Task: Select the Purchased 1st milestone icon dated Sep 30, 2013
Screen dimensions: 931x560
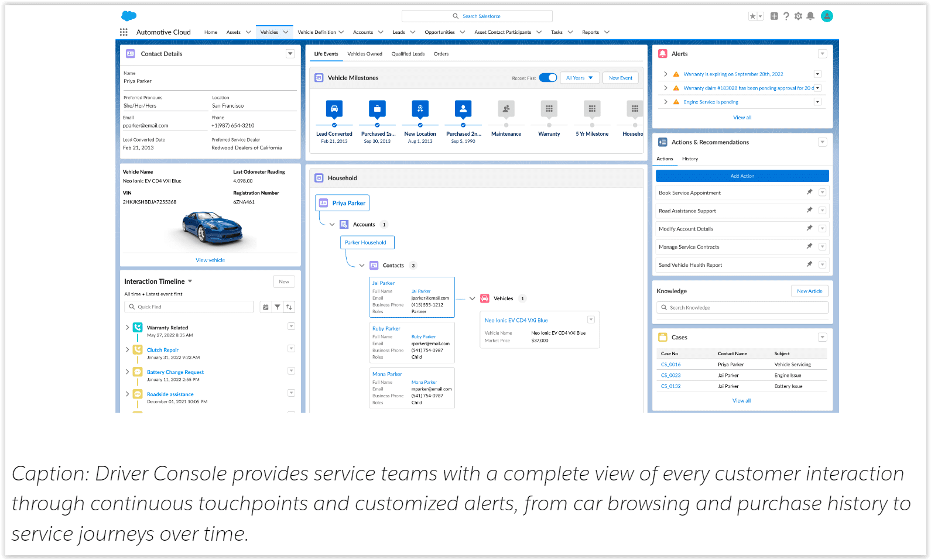Action: point(377,108)
